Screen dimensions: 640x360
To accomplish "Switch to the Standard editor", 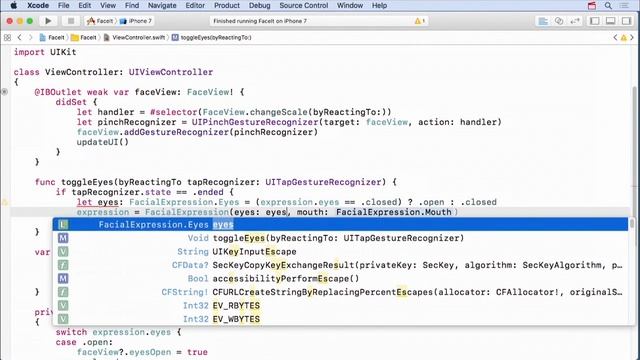I will (543, 21).
